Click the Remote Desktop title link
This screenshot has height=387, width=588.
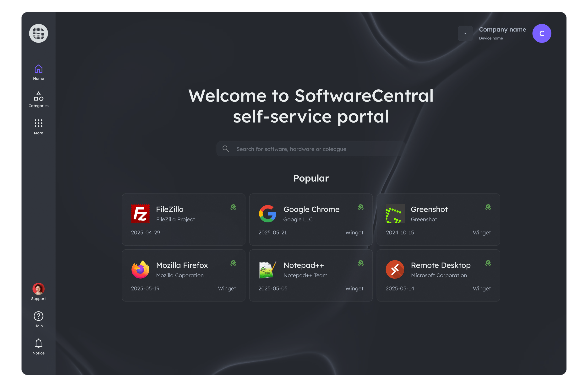(x=441, y=265)
